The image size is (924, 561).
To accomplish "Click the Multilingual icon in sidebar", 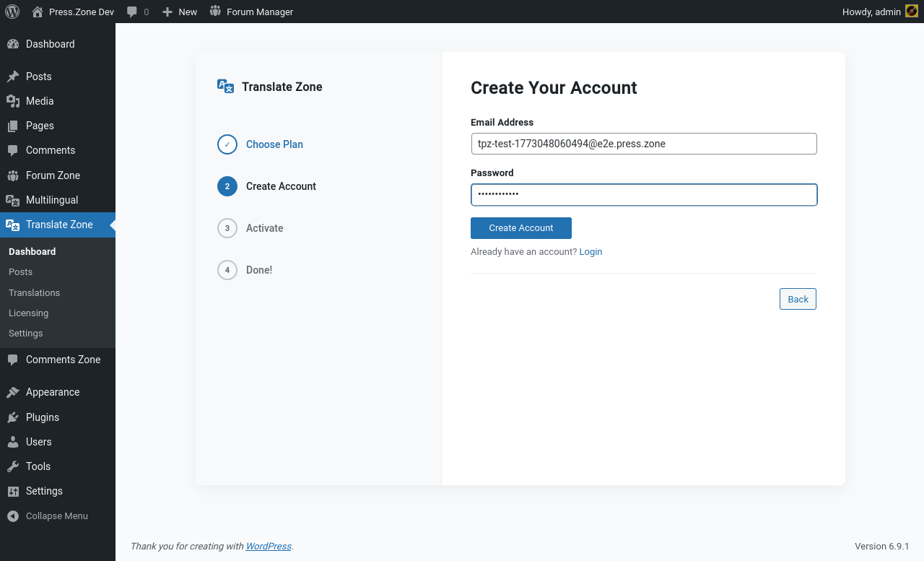I will (13, 200).
